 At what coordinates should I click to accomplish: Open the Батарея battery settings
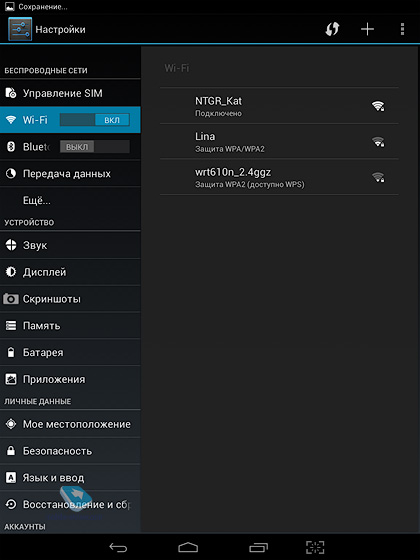tap(70, 352)
